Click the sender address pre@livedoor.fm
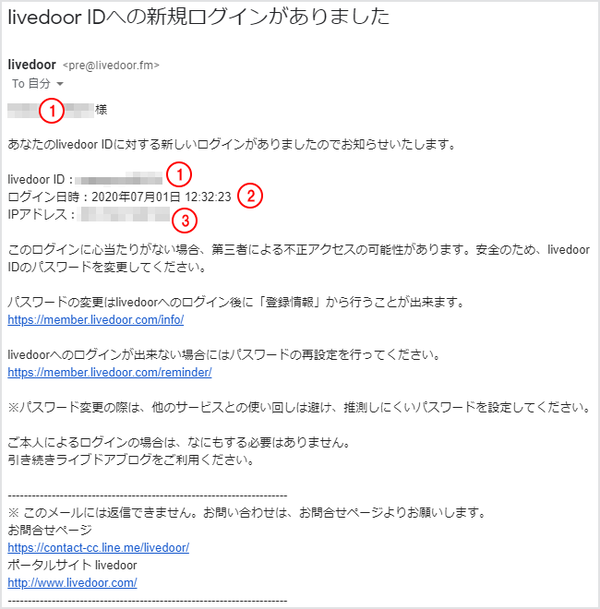The height and width of the screenshot is (609, 600). [x=111, y=65]
